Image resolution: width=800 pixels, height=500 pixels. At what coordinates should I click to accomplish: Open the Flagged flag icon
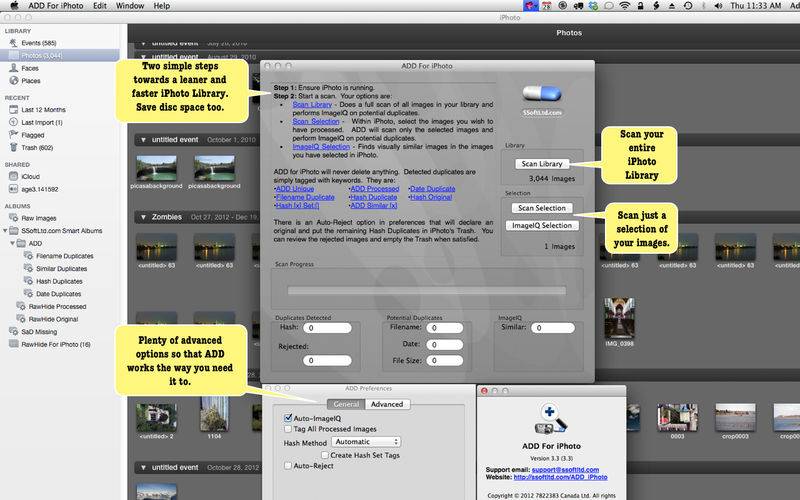pyautogui.click(x=14, y=135)
